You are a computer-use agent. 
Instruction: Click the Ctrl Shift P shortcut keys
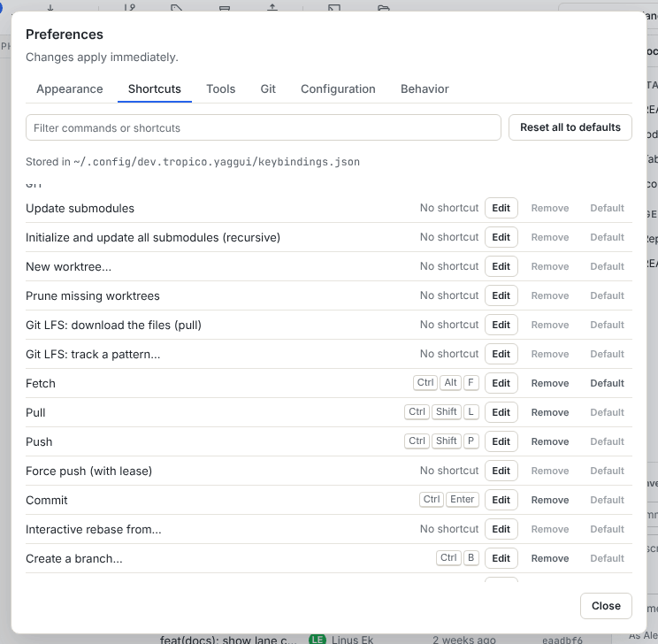click(441, 441)
